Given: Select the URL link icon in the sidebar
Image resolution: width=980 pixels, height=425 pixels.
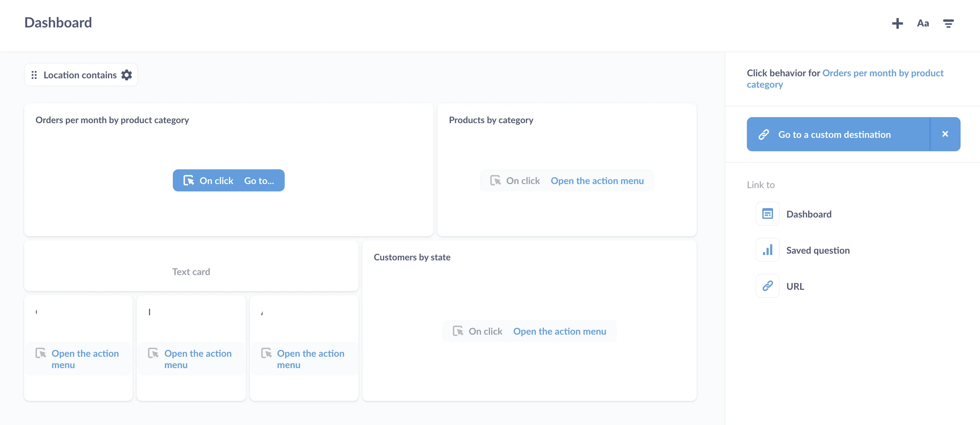Looking at the screenshot, I should coord(767,286).
